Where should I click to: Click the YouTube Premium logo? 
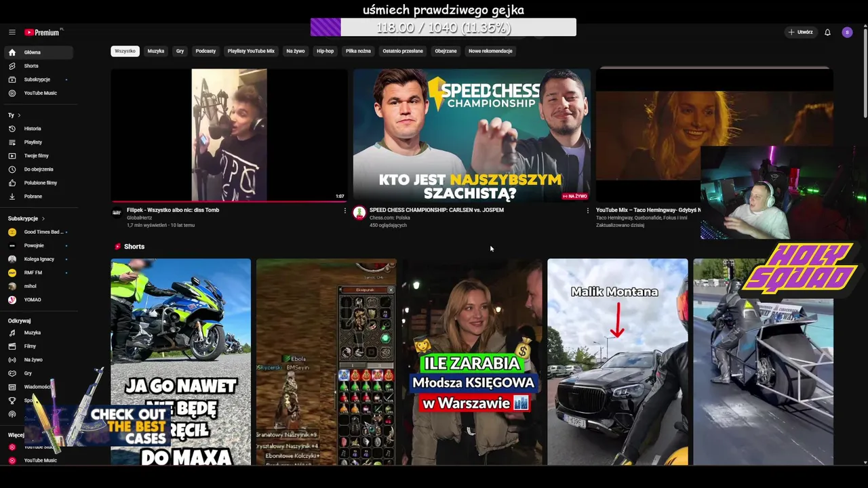tap(43, 32)
